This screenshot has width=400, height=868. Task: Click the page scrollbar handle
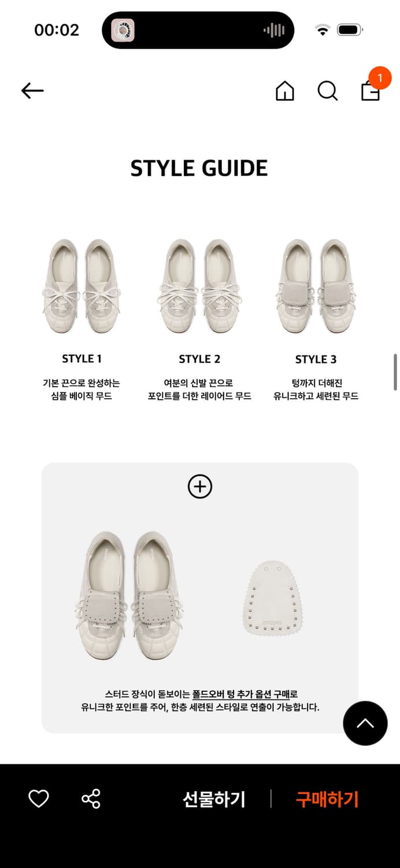click(395, 372)
